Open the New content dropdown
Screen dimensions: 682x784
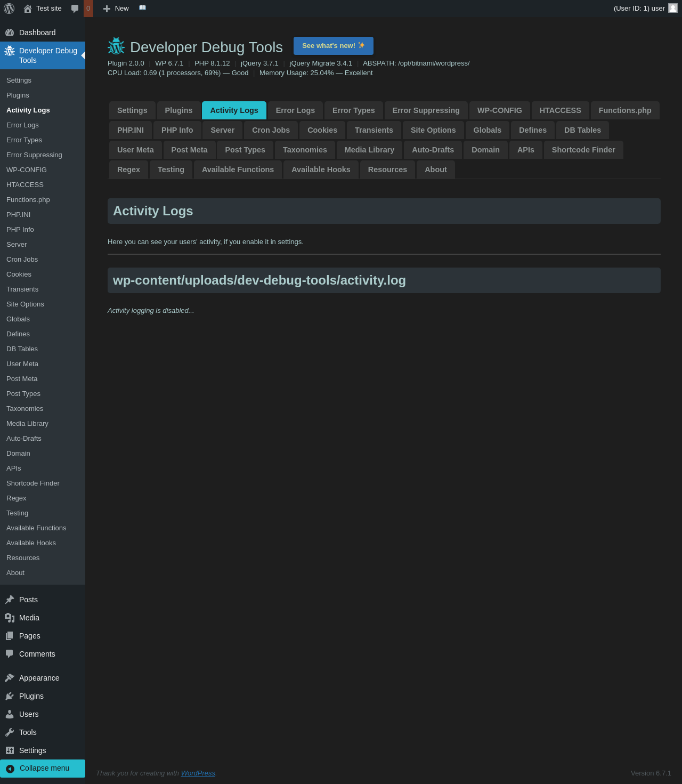116,9
